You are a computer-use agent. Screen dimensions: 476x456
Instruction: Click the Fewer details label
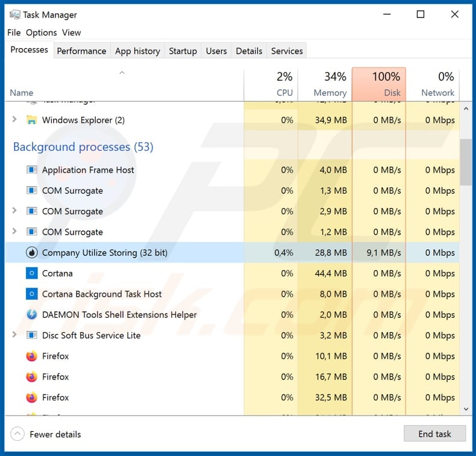(x=55, y=434)
